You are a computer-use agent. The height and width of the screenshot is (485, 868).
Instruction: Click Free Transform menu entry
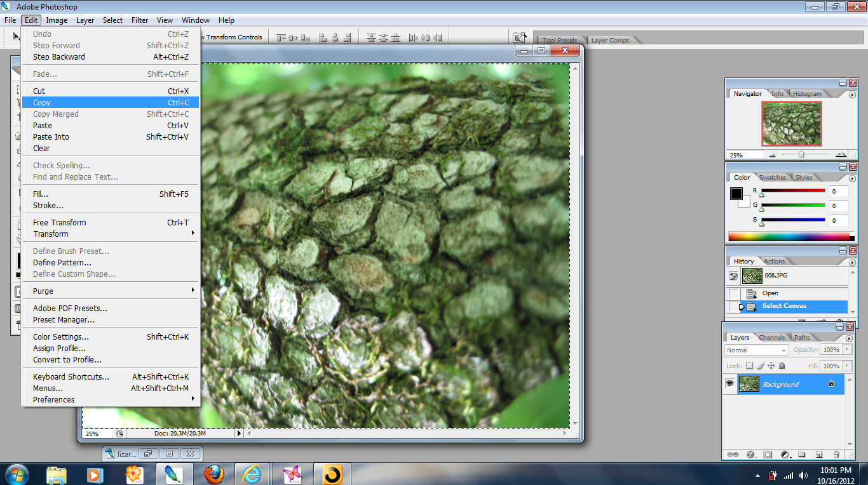click(x=111, y=222)
